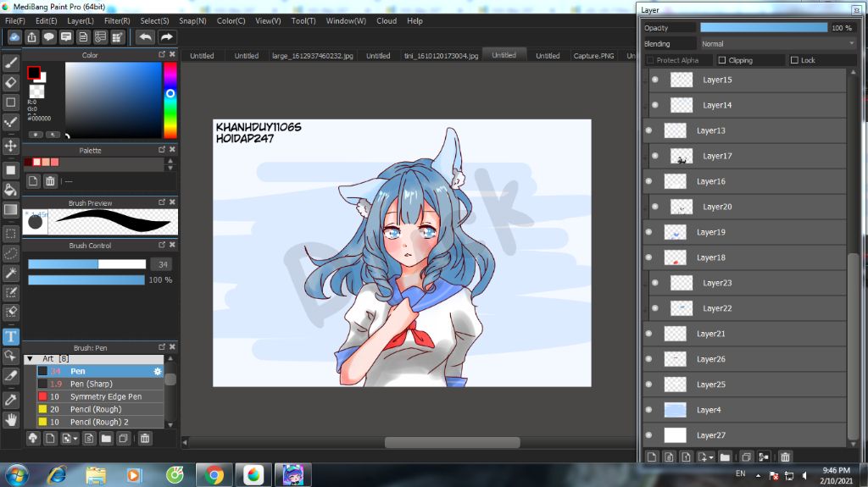Image resolution: width=868 pixels, height=487 pixels.
Task: Toggle visibility of Layer19
Action: coord(648,232)
